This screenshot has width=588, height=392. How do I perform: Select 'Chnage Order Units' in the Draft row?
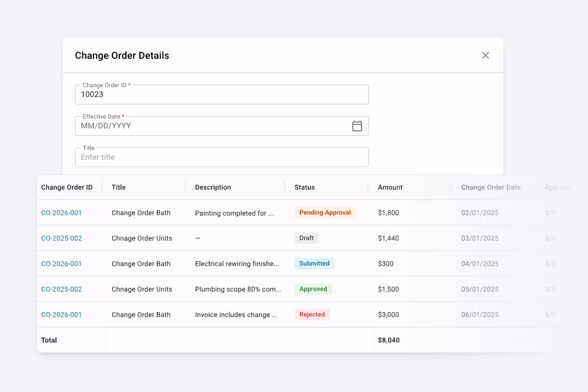142,238
